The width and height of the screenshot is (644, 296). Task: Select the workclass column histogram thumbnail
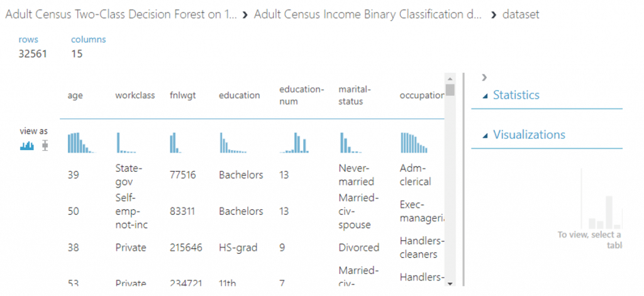point(126,143)
